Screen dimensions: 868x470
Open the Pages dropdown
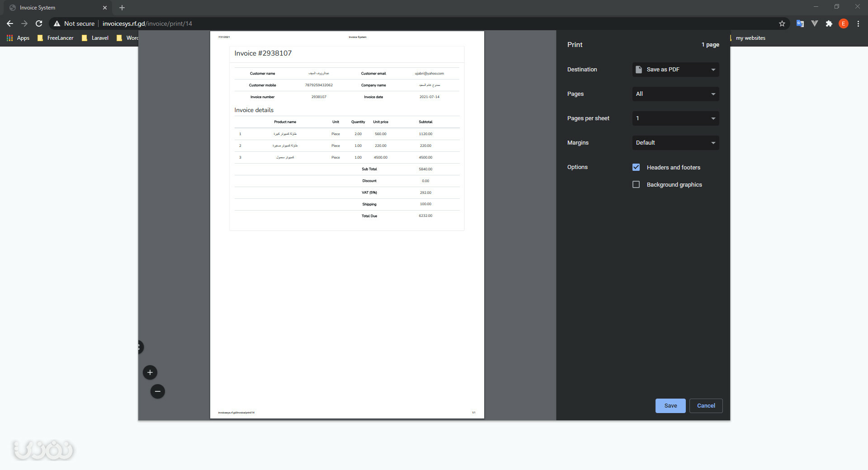675,94
